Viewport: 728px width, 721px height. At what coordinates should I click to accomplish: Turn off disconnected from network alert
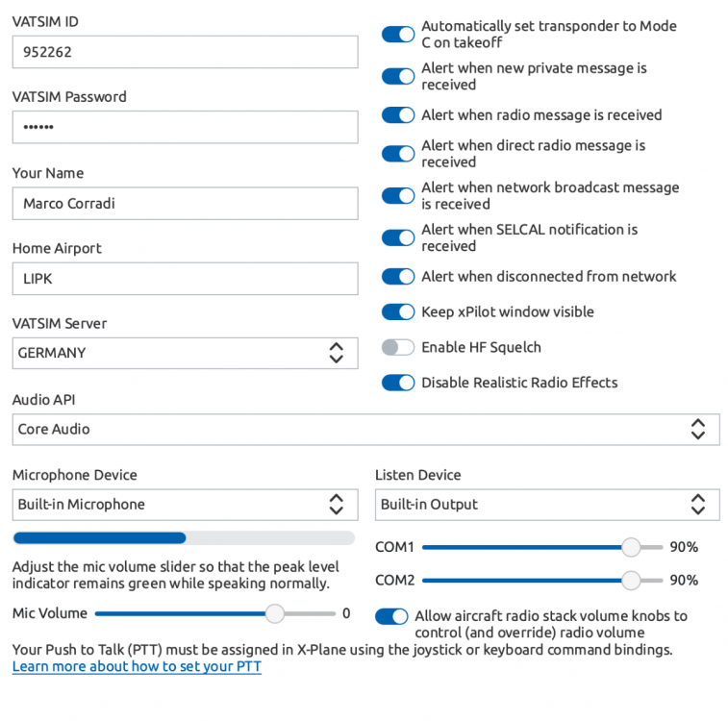(x=397, y=277)
